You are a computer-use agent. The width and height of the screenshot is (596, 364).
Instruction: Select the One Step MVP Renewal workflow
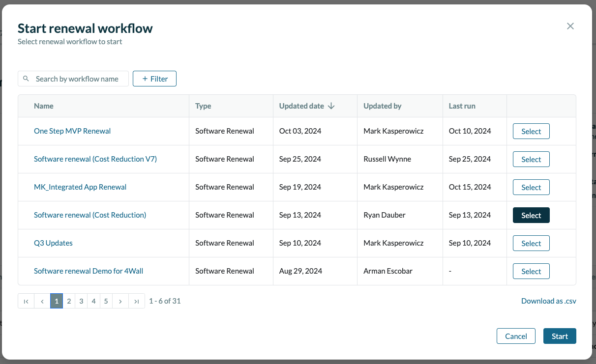[x=531, y=132]
